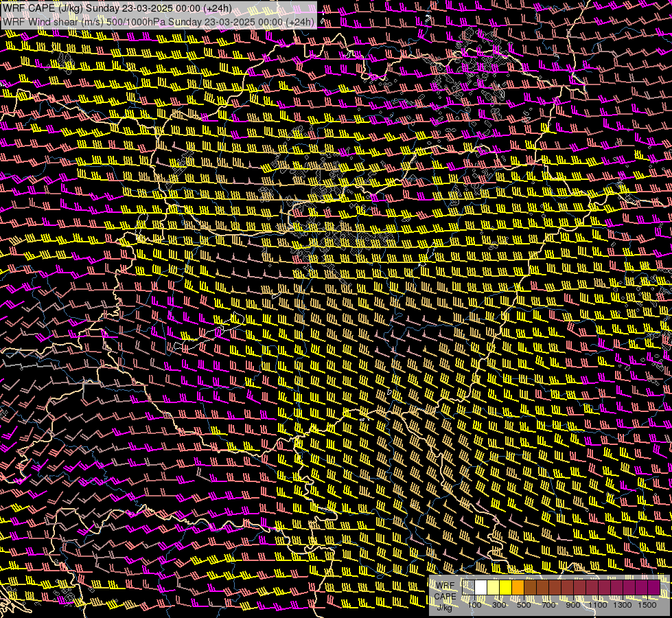672x618 pixels.
Task: Click the legend value 1500
Action: point(647,605)
